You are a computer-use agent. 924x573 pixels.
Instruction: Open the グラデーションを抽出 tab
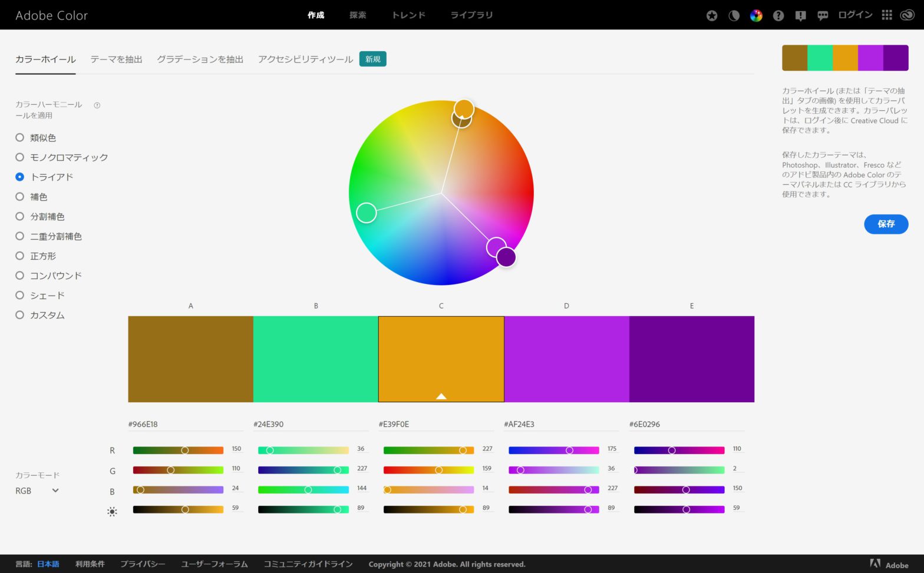(200, 59)
